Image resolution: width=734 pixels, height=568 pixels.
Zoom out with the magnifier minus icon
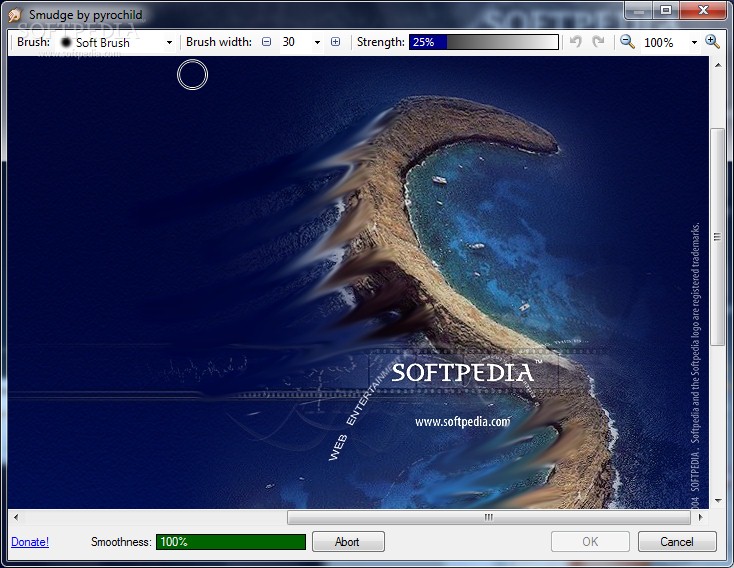[627, 42]
